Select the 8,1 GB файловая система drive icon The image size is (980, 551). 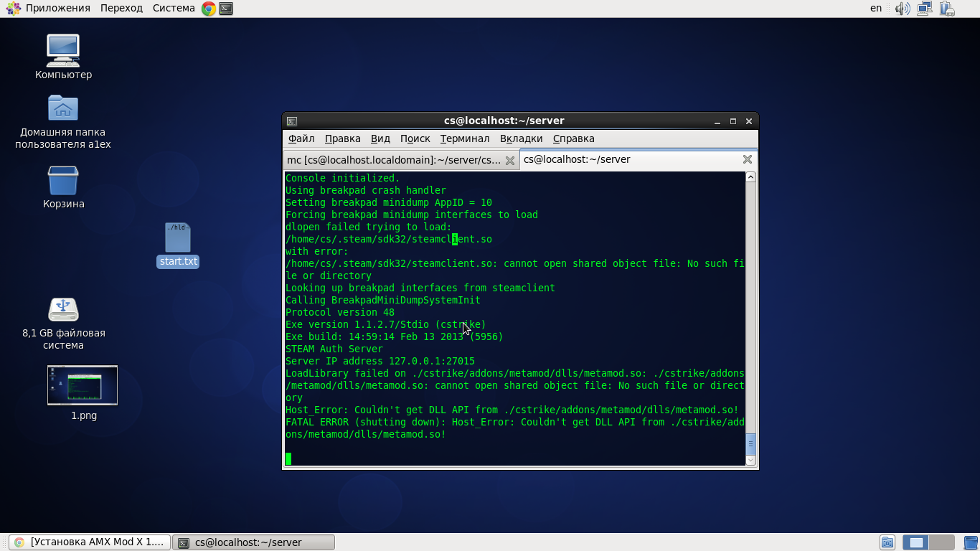[x=63, y=324]
